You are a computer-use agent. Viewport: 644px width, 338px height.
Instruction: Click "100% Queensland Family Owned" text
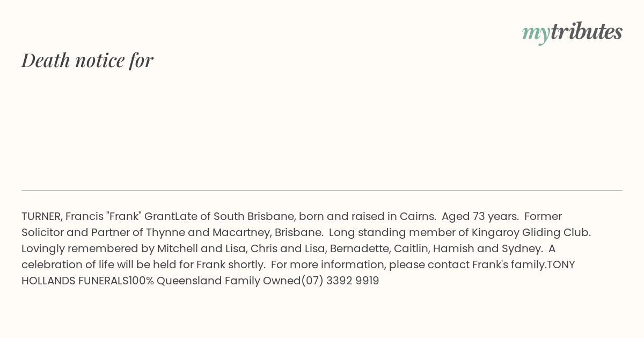click(215, 281)
